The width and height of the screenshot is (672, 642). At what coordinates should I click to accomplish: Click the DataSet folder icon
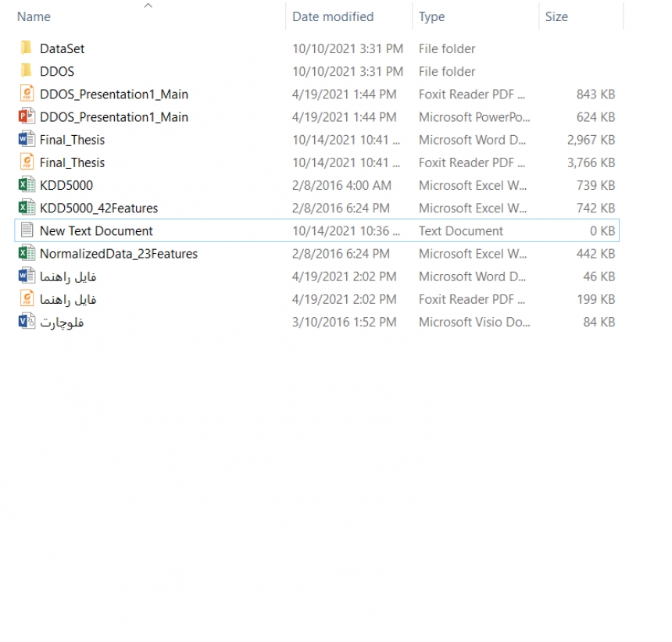pos(26,48)
